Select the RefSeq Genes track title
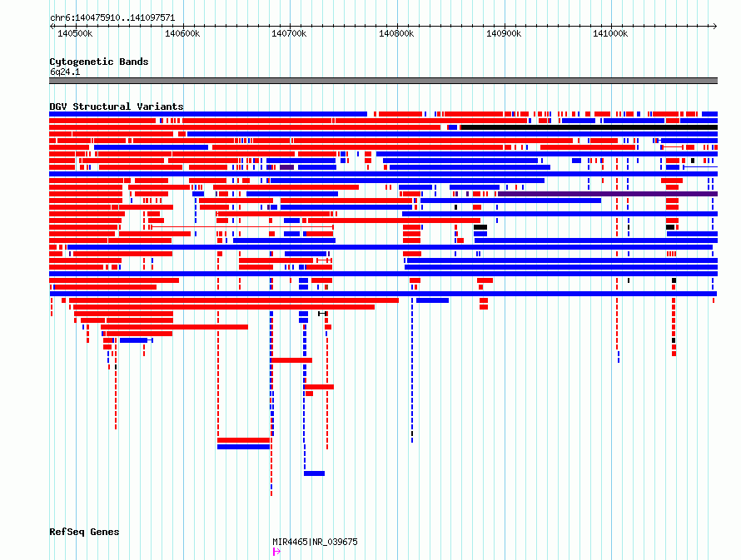The image size is (741, 560). [84, 532]
